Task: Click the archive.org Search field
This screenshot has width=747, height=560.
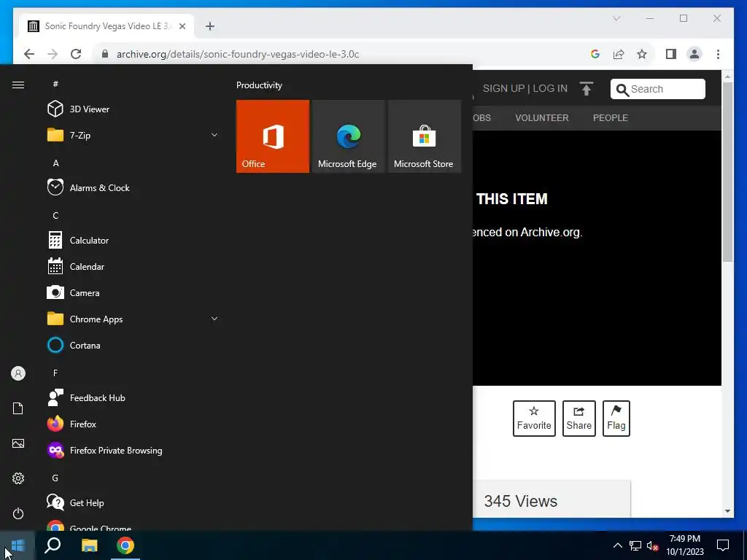Action: point(657,89)
